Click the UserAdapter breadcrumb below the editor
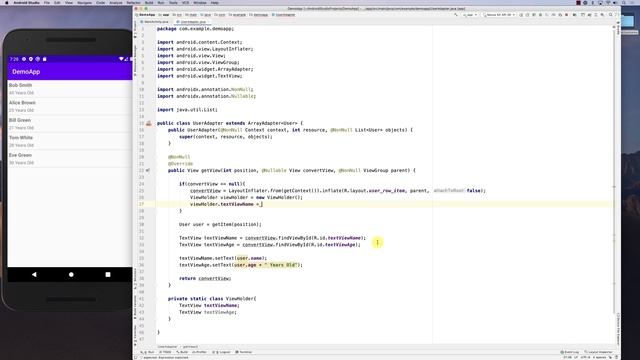640x360 pixels. point(167,347)
